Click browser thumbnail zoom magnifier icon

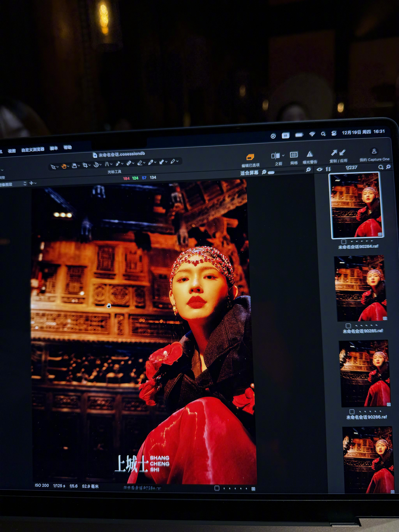(388, 167)
